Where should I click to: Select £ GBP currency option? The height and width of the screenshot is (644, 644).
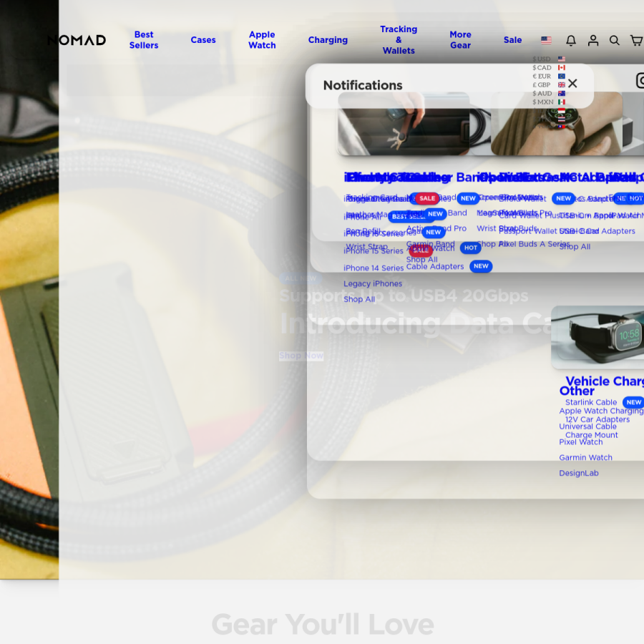click(549, 85)
